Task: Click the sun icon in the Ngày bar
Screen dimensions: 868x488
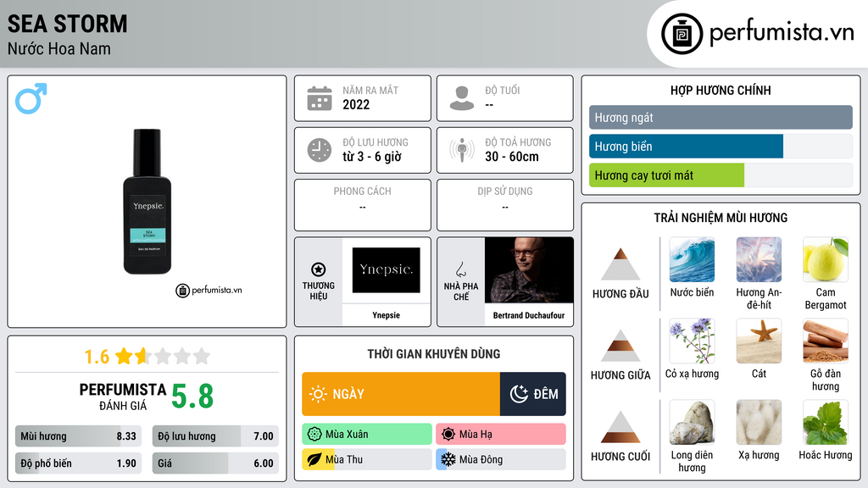Action: (x=319, y=394)
